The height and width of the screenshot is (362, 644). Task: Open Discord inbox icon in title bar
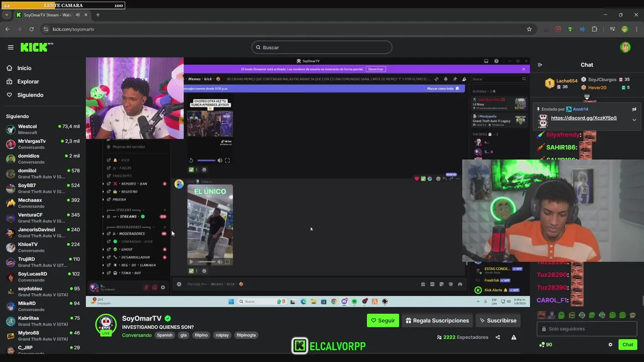[x=486, y=61]
